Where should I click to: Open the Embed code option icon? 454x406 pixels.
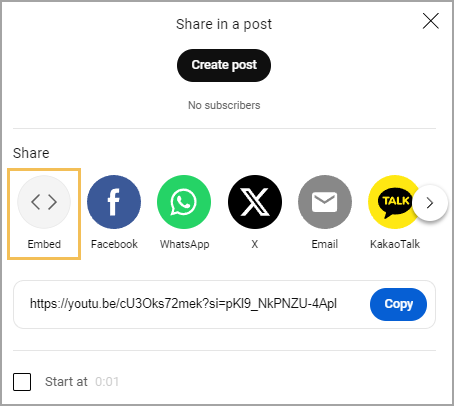(44, 202)
